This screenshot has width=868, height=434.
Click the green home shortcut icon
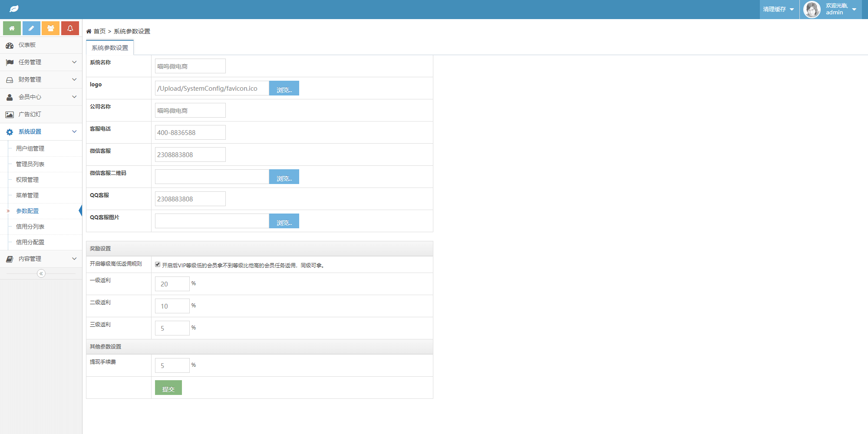click(x=12, y=28)
